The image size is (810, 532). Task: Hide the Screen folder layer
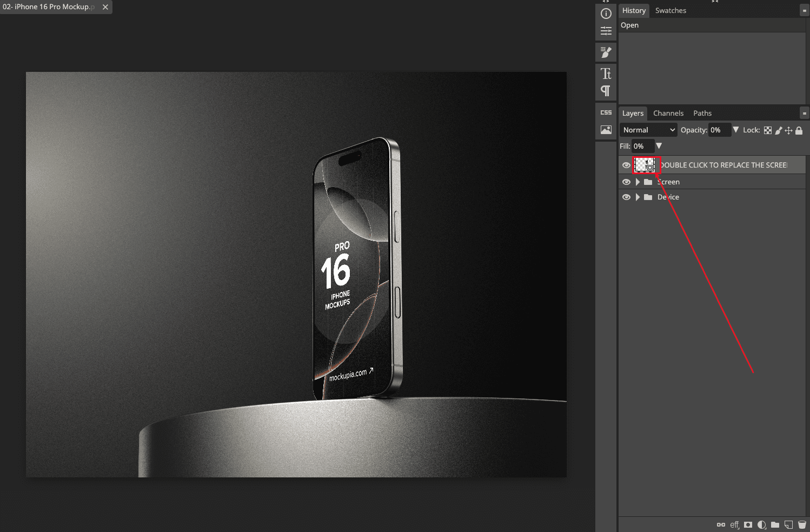point(626,182)
